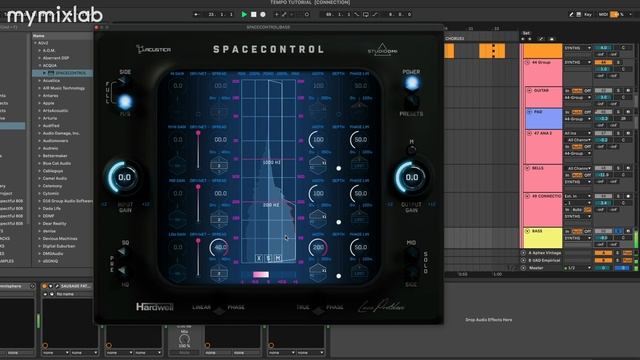Expand the Cytomic plugin folder
The image size is (640, 360).
tap(40, 193)
